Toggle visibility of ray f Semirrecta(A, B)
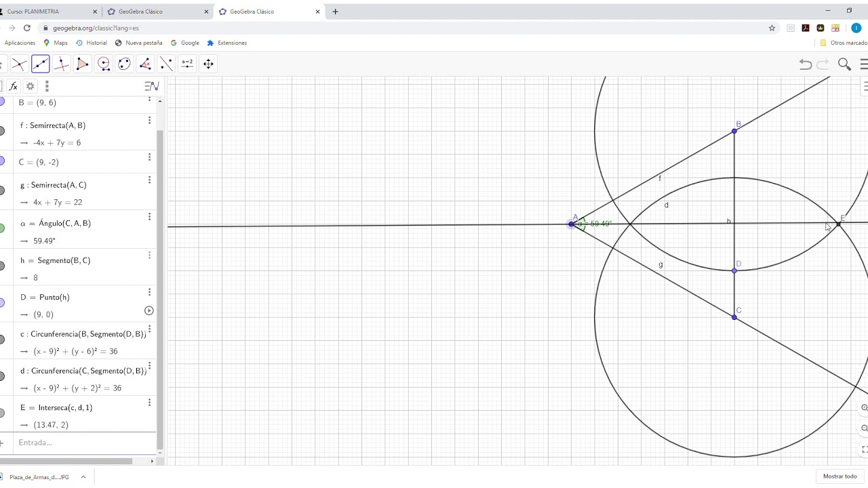Image resolution: width=868 pixels, height=488 pixels. pos(1,131)
